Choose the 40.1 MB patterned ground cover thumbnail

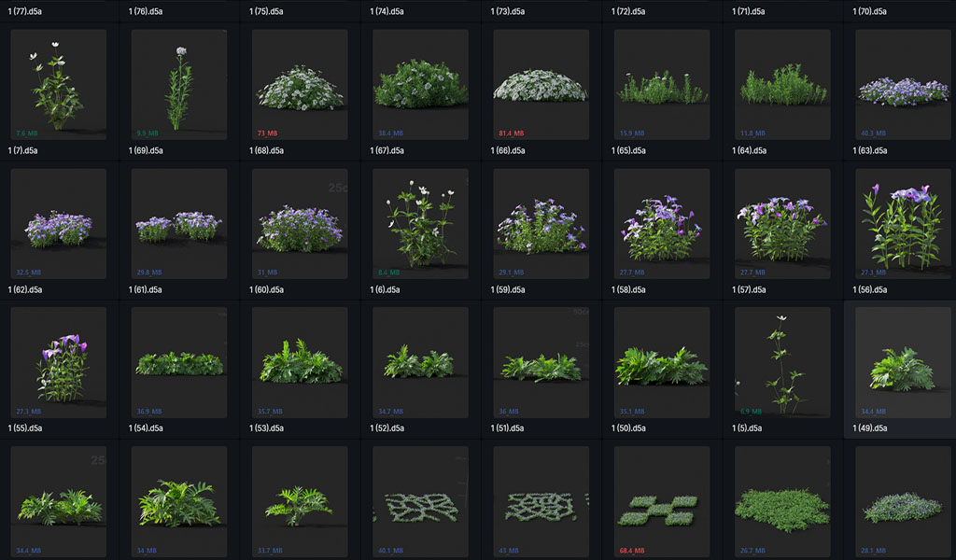[420, 501]
